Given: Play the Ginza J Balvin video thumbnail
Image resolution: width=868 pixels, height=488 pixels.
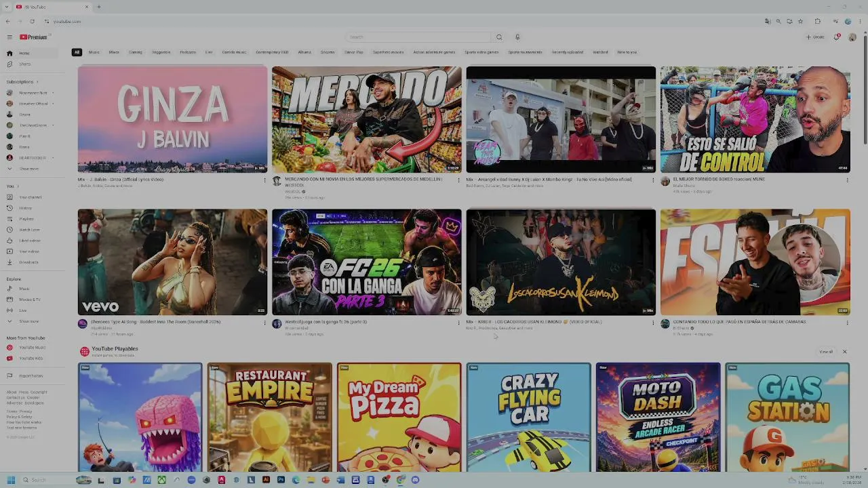Looking at the screenshot, I should pos(172,119).
